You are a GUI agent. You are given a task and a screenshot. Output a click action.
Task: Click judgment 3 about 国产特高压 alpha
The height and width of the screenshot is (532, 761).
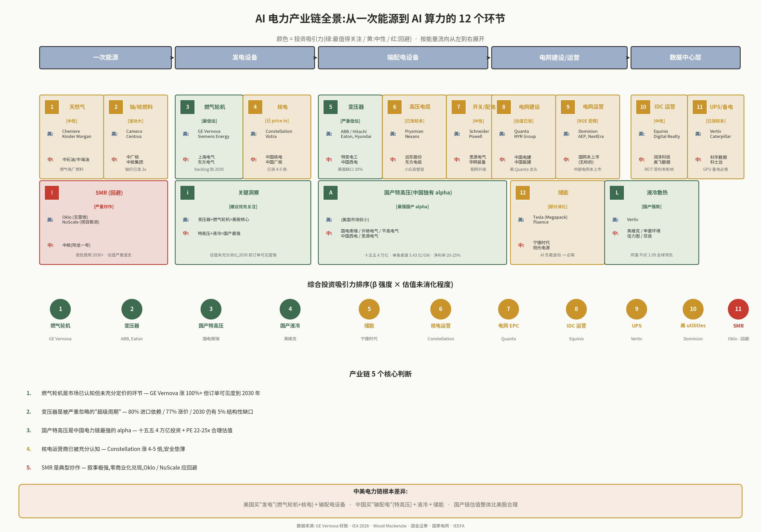pos(137,430)
